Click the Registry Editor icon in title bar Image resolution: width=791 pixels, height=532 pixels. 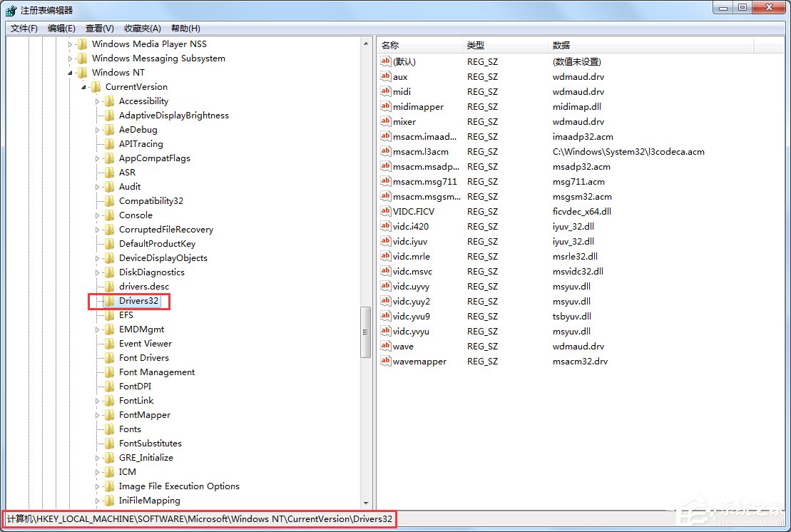[x=11, y=7]
